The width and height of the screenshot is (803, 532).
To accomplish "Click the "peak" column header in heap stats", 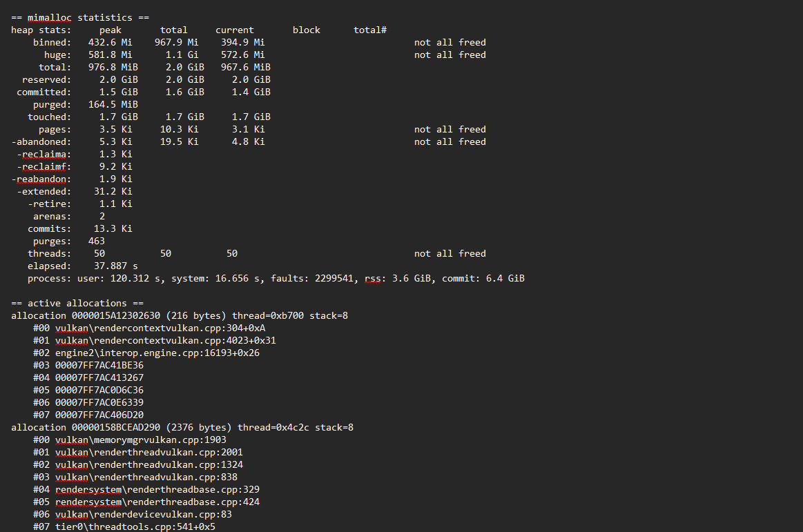I will pos(110,30).
